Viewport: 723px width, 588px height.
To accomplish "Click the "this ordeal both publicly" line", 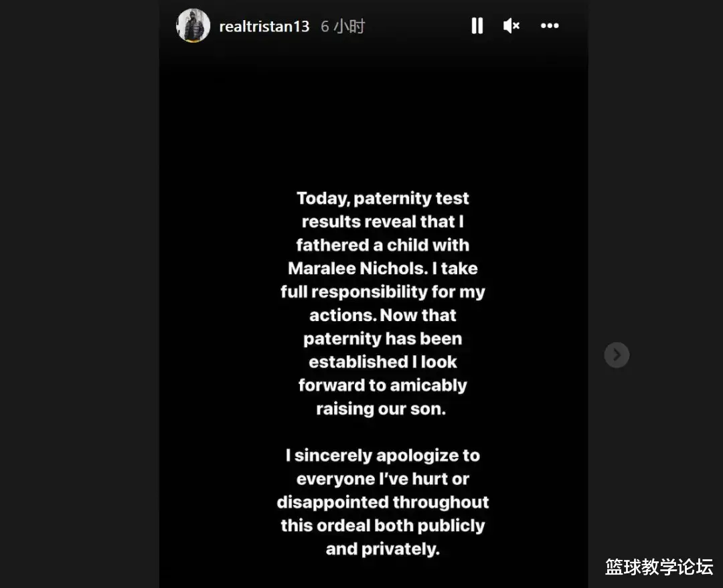I will [x=383, y=526].
